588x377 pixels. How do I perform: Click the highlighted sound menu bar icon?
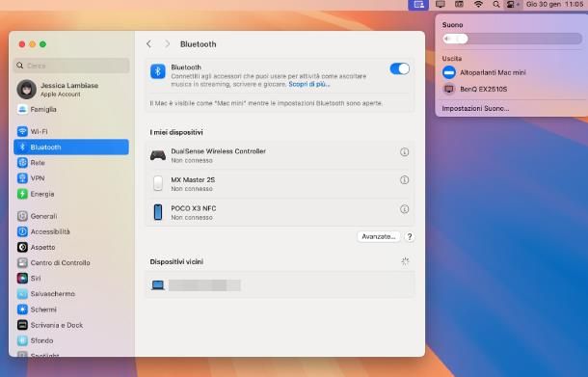pyautogui.click(x=418, y=5)
